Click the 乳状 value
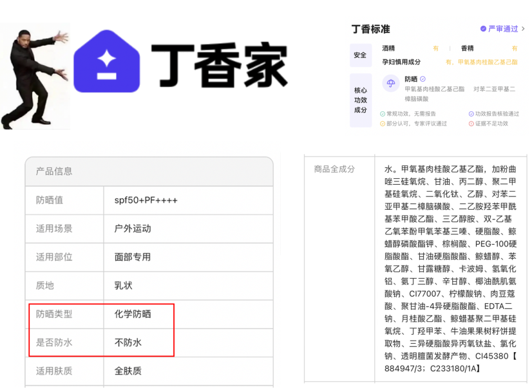Viewport: 532px width, 392px height. point(124,286)
